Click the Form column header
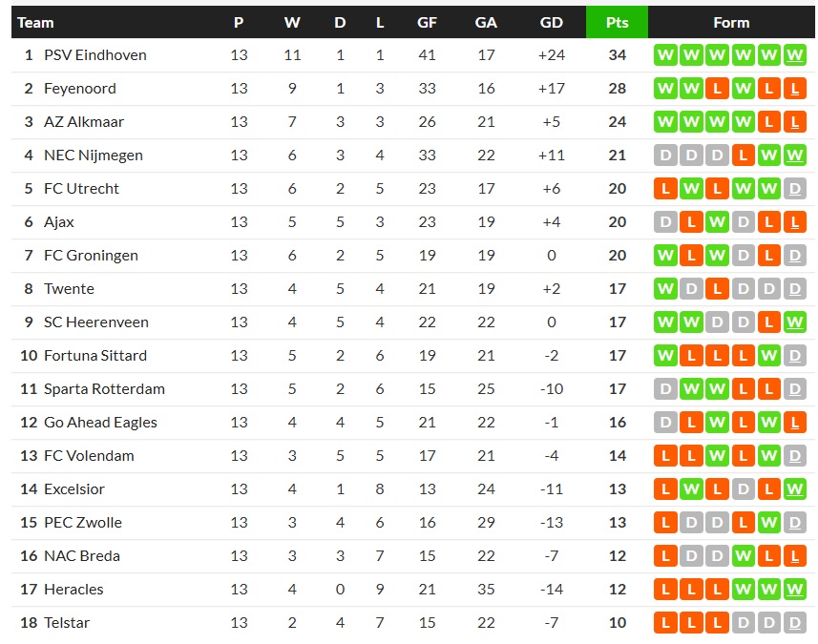 tap(731, 22)
